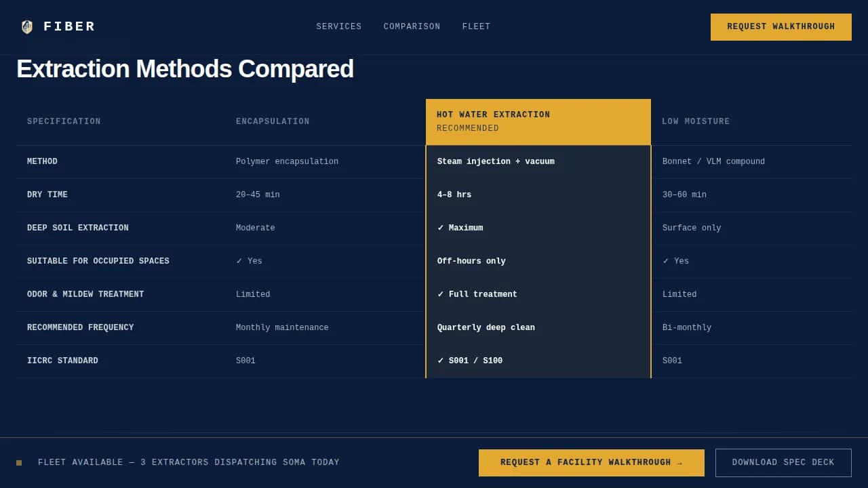Click Suitable for Occupied Spaces row label
Viewport: 868px width, 488px height.
pos(98,262)
